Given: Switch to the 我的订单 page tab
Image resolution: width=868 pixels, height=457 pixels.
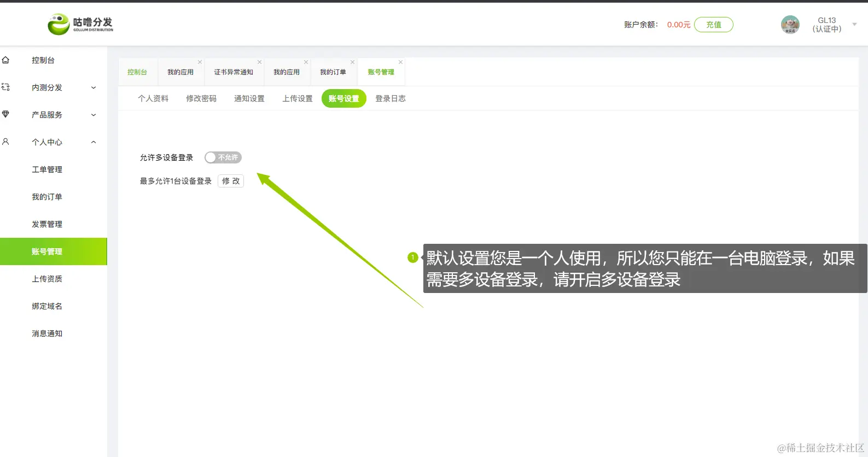Looking at the screenshot, I should [x=333, y=72].
